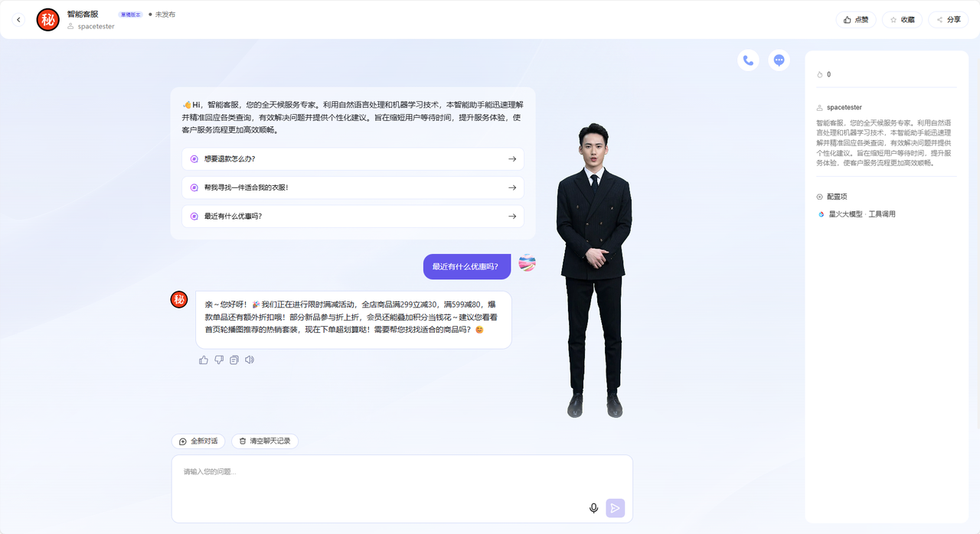
Task: Start a voice call with the phone icon
Action: point(748,60)
